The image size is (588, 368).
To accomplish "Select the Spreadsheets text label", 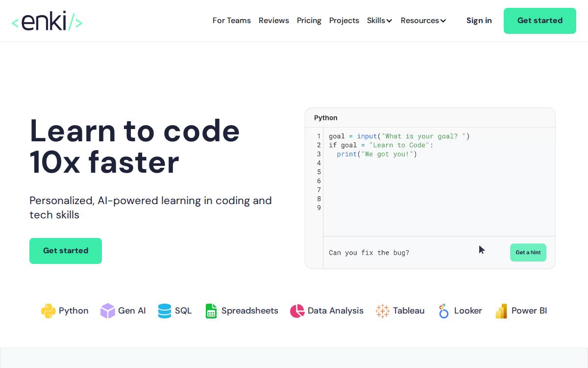I will point(250,311).
